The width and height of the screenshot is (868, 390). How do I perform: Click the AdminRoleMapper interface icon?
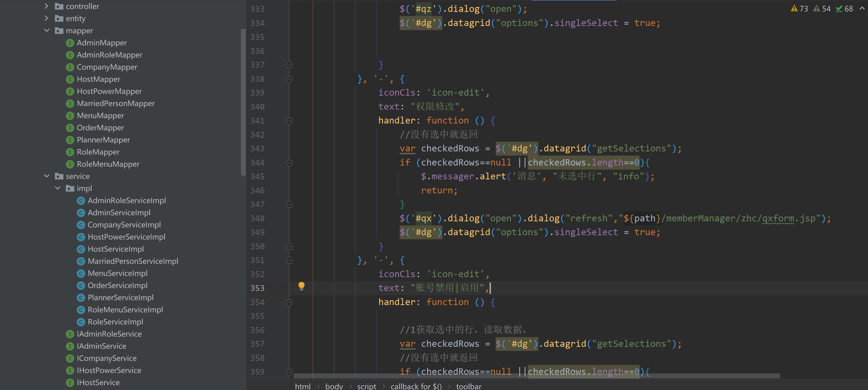pos(70,55)
